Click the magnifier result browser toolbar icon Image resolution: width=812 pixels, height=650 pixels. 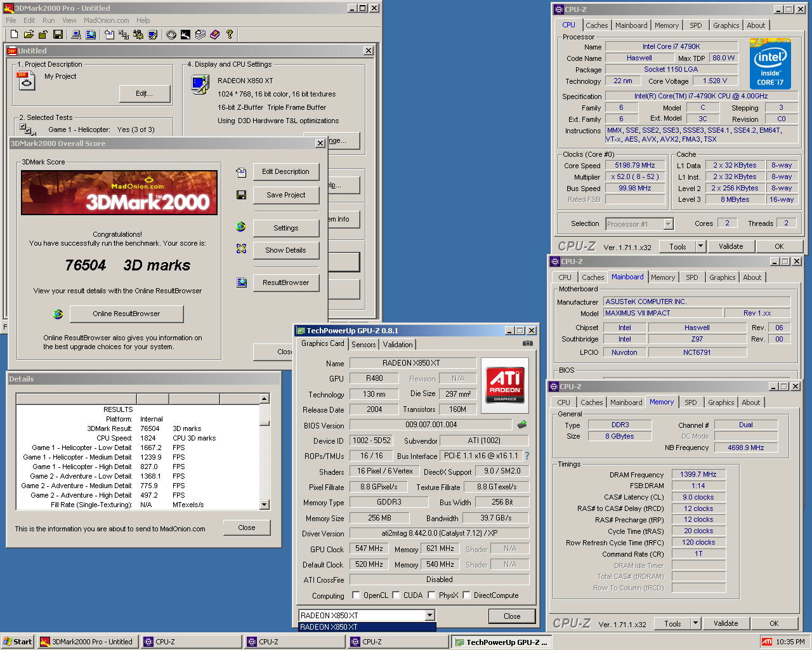(91, 34)
